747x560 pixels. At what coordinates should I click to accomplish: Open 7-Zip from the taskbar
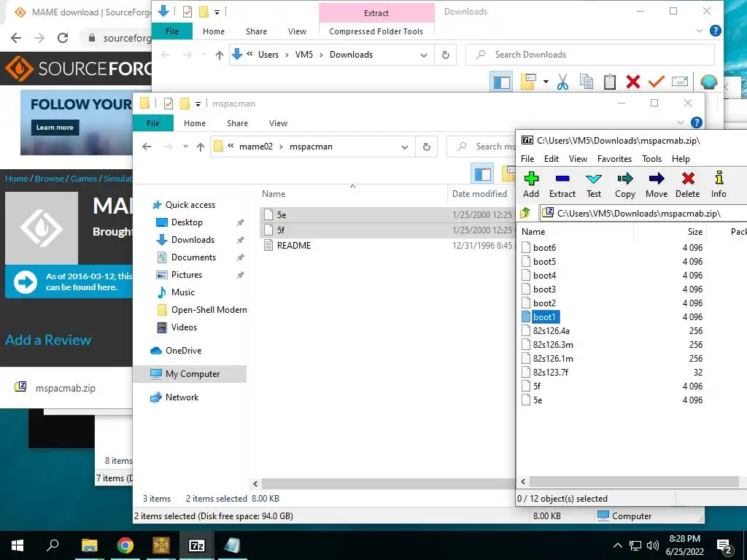tap(197, 545)
